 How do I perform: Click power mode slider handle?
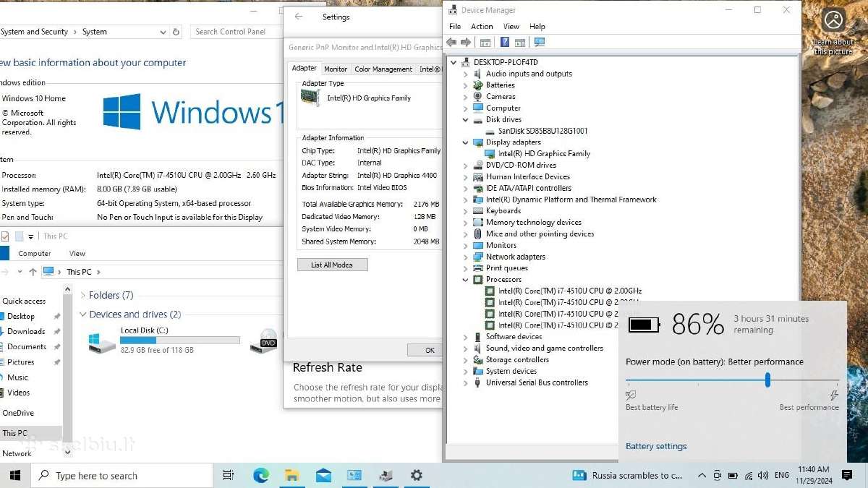click(x=767, y=380)
